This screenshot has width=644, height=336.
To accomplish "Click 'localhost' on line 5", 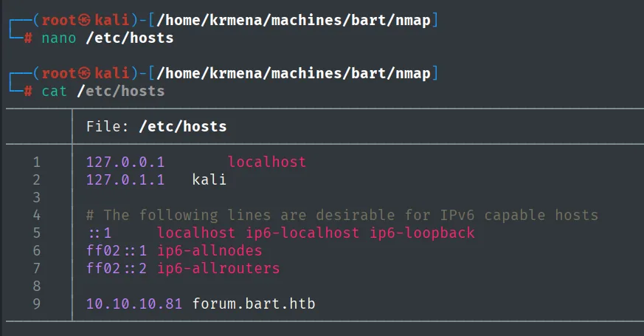I will tap(196, 233).
